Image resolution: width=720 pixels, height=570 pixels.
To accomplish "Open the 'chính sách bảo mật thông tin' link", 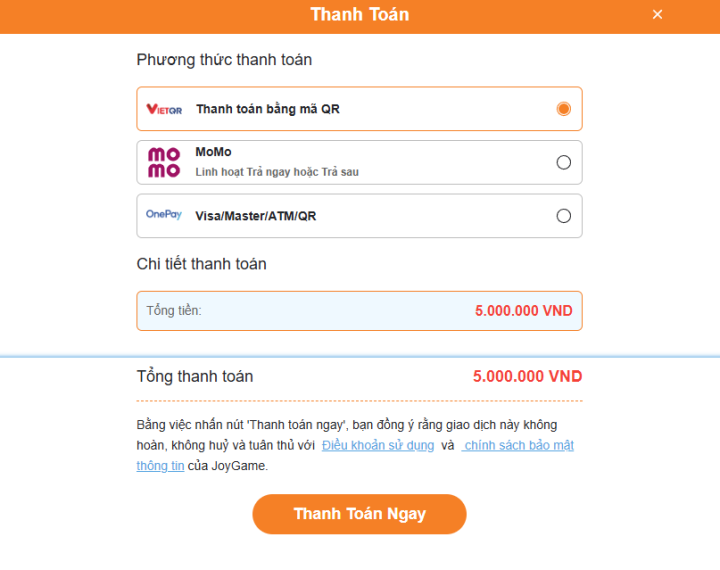I will (518, 445).
